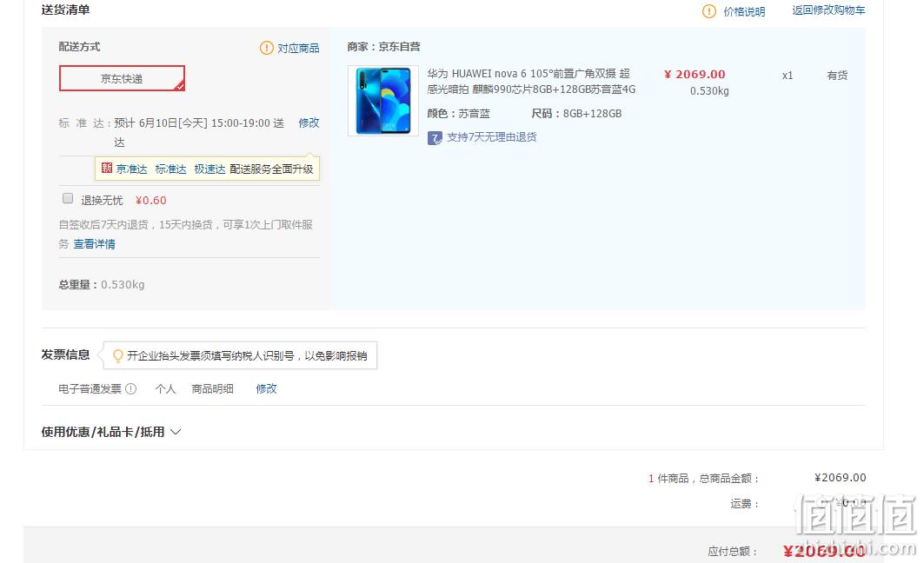Click the HUAWEI nova 6 product title
924x563 pixels.
click(531, 82)
